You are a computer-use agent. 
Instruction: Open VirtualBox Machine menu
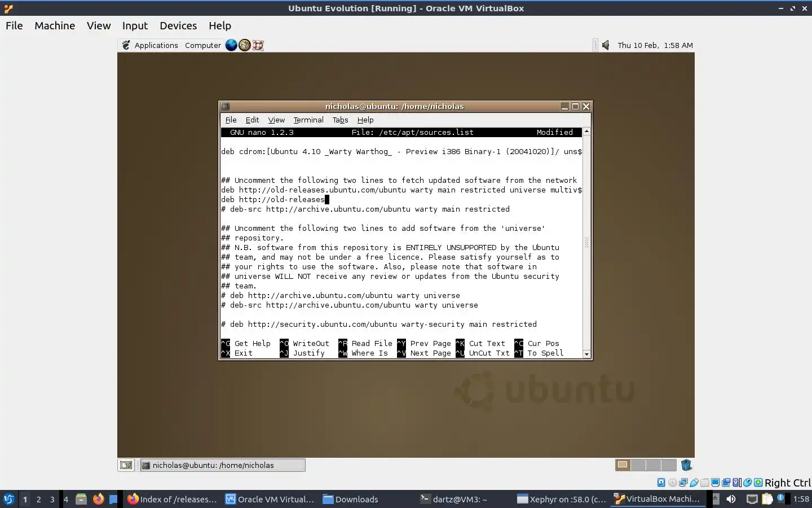55,25
